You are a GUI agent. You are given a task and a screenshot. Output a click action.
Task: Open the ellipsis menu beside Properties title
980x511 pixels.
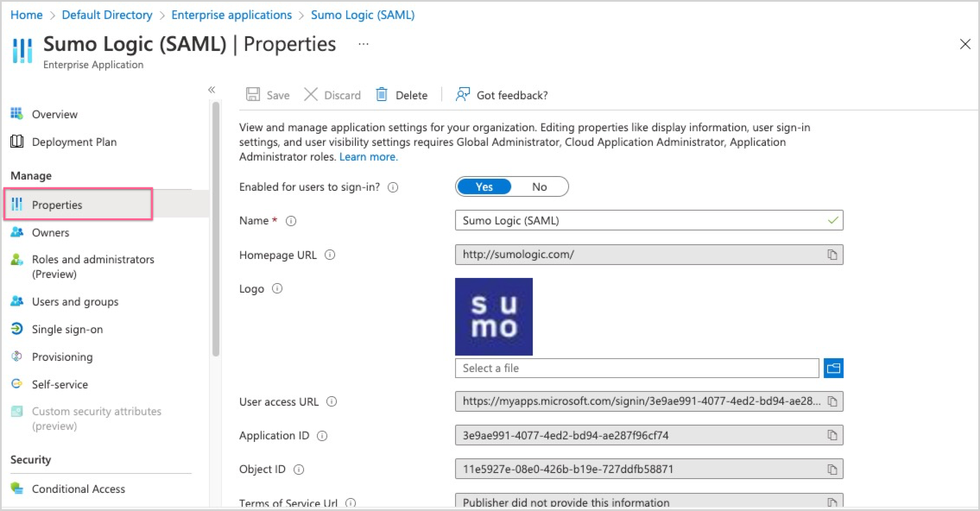pyautogui.click(x=364, y=44)
